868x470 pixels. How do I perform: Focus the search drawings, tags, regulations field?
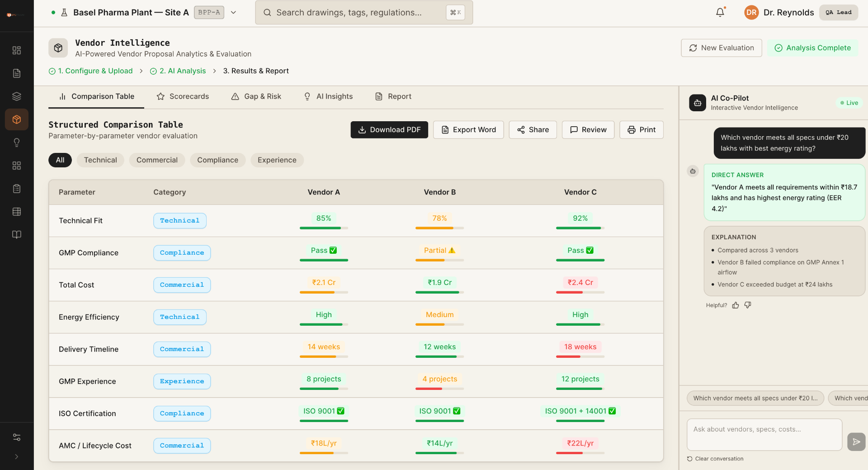coord(364,13)
